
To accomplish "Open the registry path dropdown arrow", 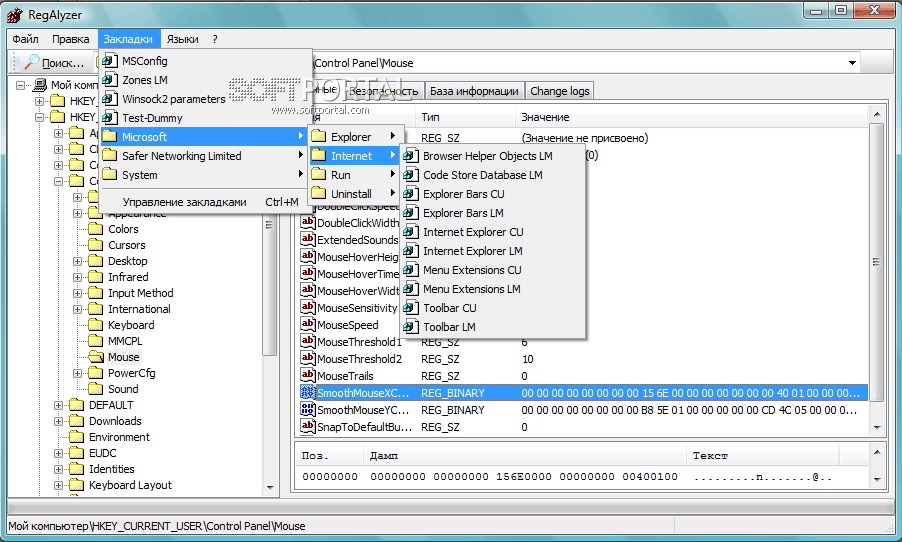I will pyautogui.click(x=852, y=63).
